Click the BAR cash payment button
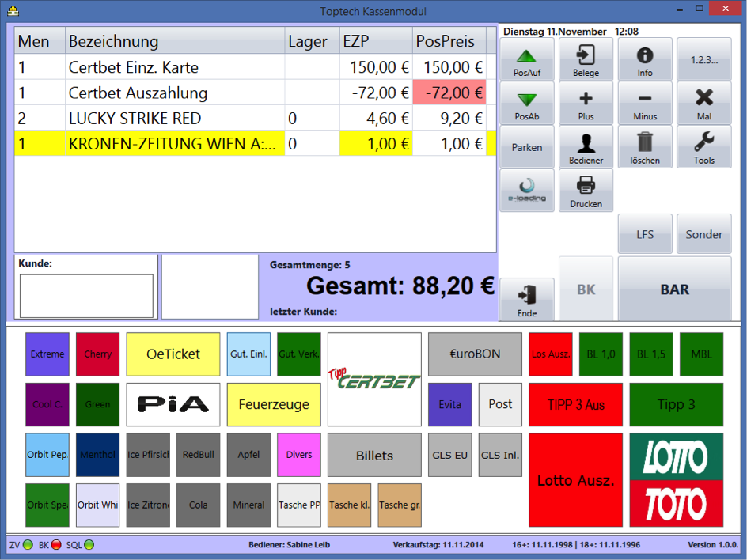 point(674,289)
